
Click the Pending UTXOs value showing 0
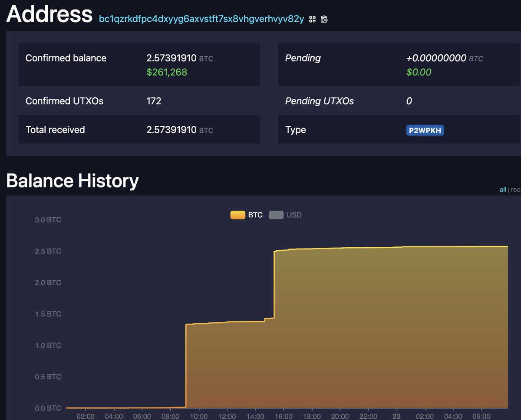point(409,101)
